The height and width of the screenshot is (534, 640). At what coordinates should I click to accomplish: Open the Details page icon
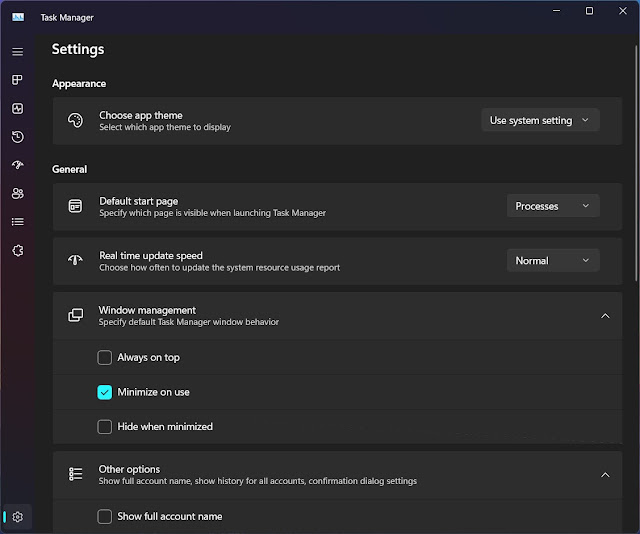(x=18, y=221)
